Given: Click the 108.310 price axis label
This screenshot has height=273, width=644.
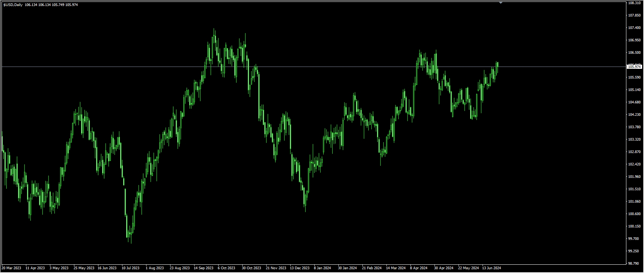Looking at the screenshot, I should (634, 3).
